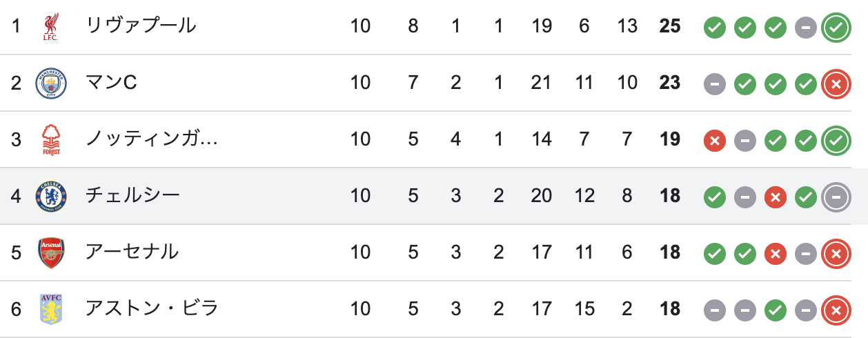The image size is (868, 338).
Task: Select the チェルシー team name
Action: click(132, 196)
